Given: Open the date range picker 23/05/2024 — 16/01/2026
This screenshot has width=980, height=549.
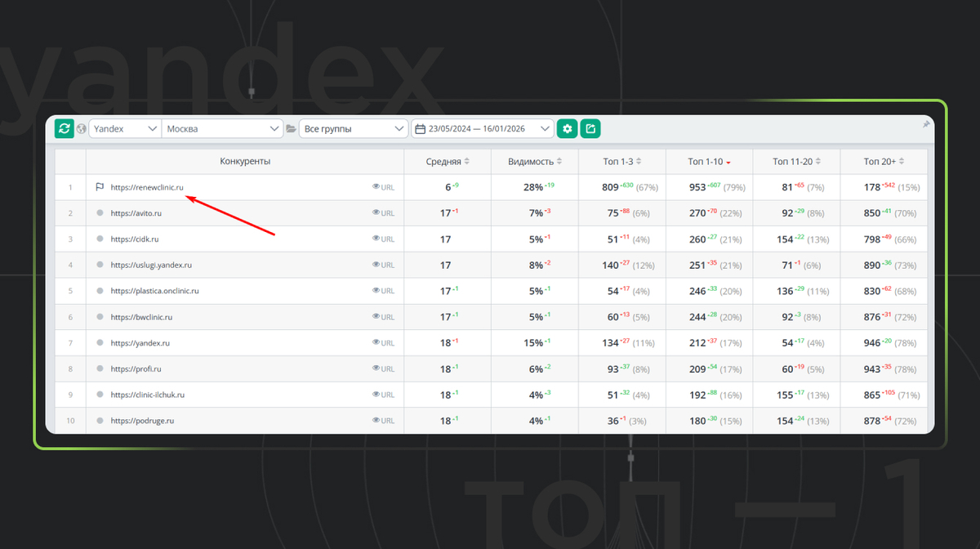Looking at the screenshot, I should 482,128.
